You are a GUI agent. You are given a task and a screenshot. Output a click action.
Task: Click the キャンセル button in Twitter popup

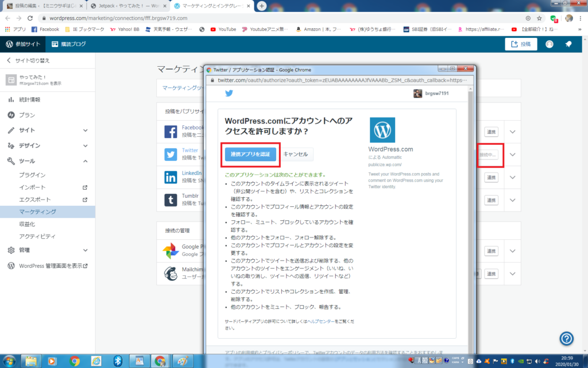pyautogui.click(x=295, y=154)
